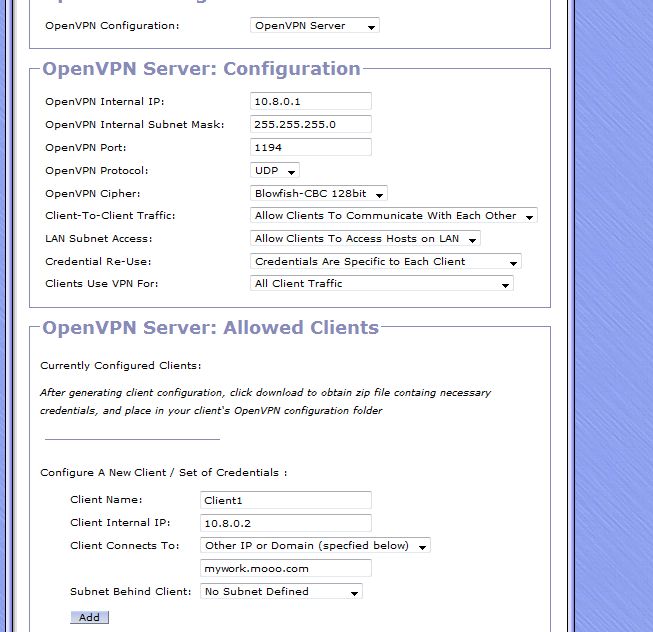
Task: Click the OpenVPN Server: Configuration heading
Action: tap(201, 69)
